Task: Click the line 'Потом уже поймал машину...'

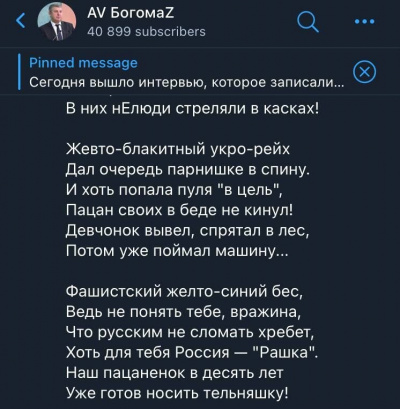Action: pyautogui.click(x=176, y=251)
